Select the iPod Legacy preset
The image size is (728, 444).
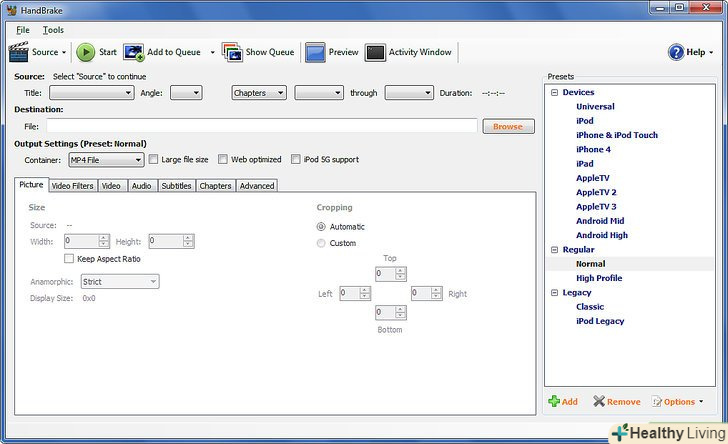click(600, 321)
